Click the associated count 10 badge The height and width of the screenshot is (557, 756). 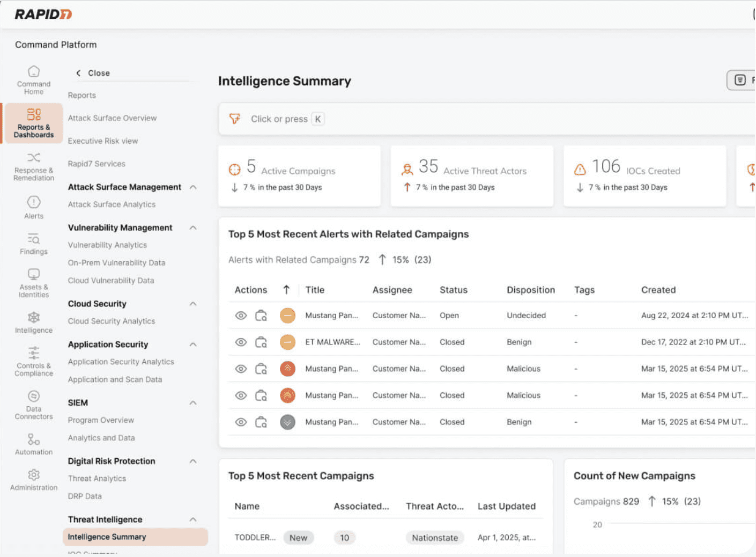click(344, 538)
